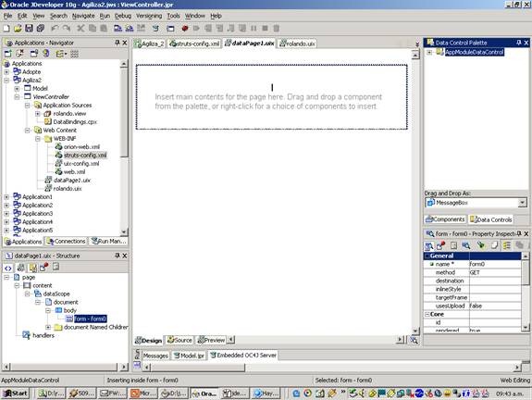Open the Drag and Drop As MessageBox dropdown

(x=522, y=203)
